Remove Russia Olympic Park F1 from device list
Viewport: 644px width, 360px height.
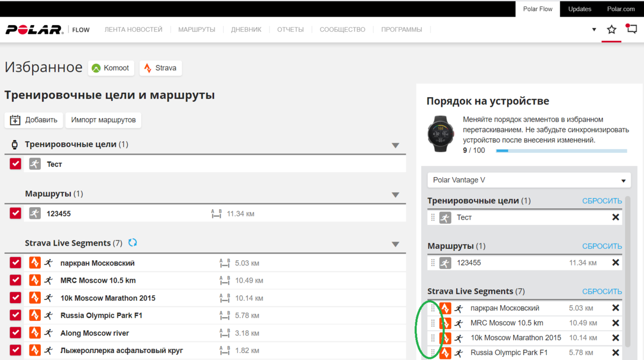pos(616,353)
